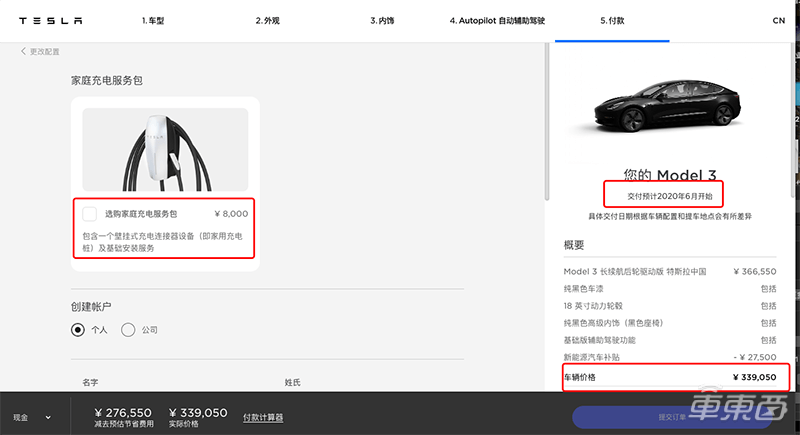Click the 创建帐户 heading
Screen dimensions: 800x435
tap(91, 306)
